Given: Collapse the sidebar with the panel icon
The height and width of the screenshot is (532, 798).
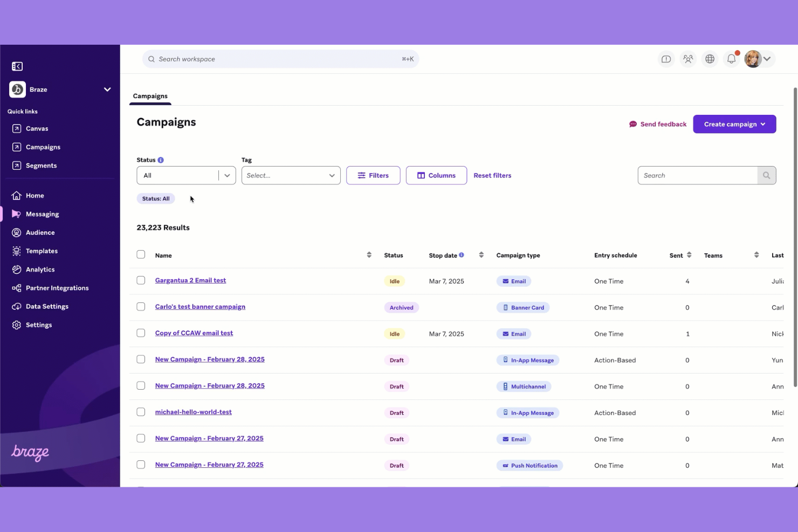Looking at the screenshot, I should 17,66.
